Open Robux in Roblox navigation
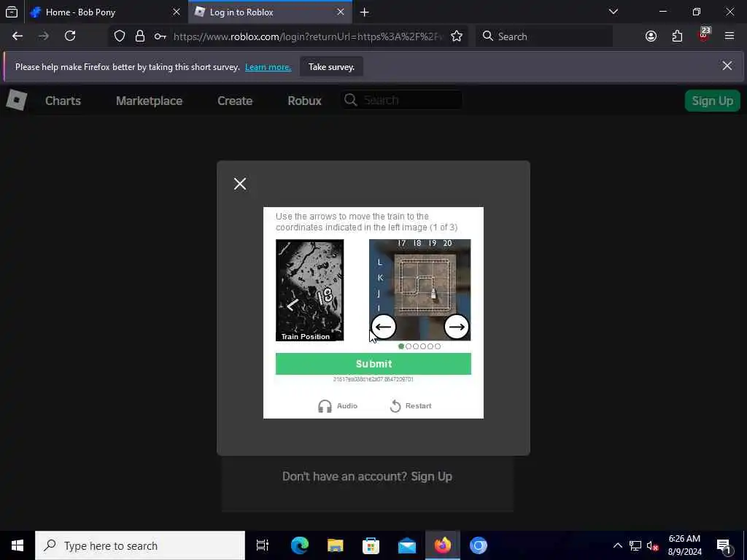The height and width of the screenshot is (560, 747). tap(304, 101)
